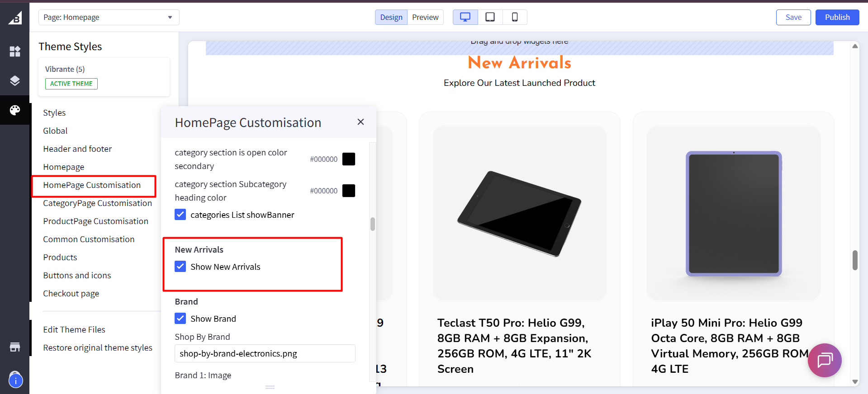
Task: Switch to Preview mode tab
Action: [x=425, y=17]
